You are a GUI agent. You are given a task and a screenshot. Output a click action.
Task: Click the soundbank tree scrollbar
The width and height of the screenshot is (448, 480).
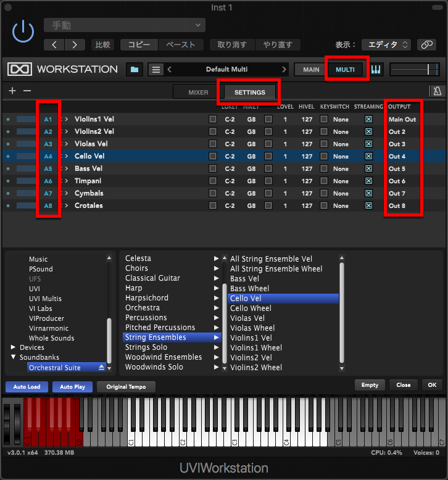tap(109, 341)
